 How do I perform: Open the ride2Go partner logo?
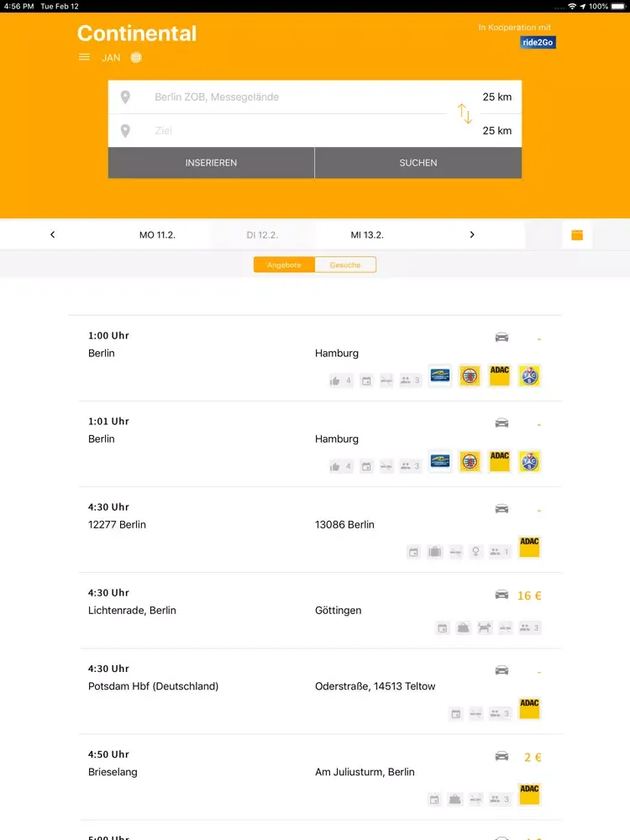[538, 42]
